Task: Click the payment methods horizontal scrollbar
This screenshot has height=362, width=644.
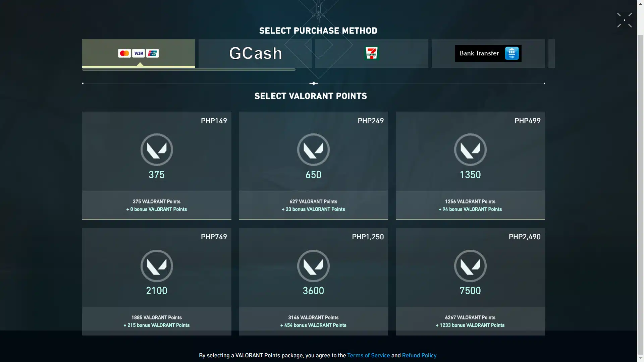Action: click(189, 70)
